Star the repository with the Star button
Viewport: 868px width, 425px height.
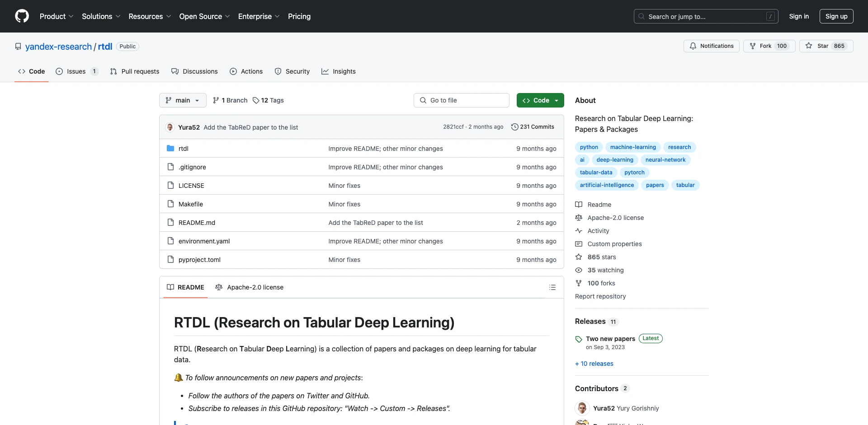point(826,46)
